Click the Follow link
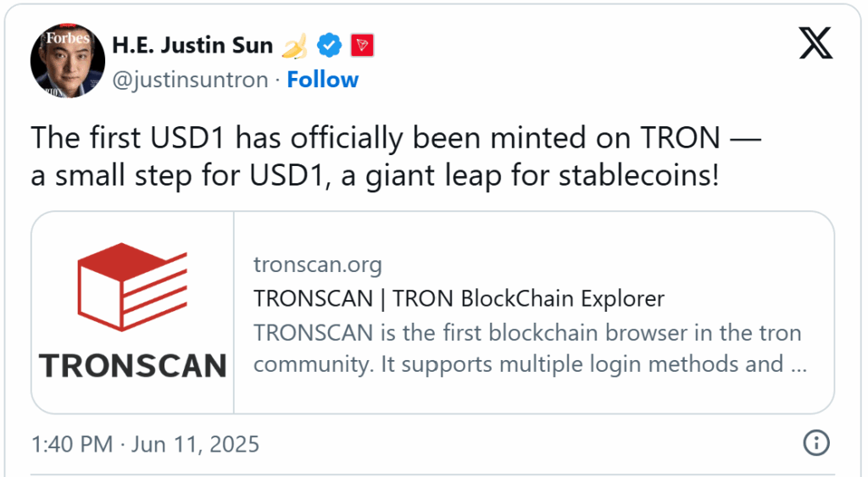 pyautogui.click(x=322, y=80)
